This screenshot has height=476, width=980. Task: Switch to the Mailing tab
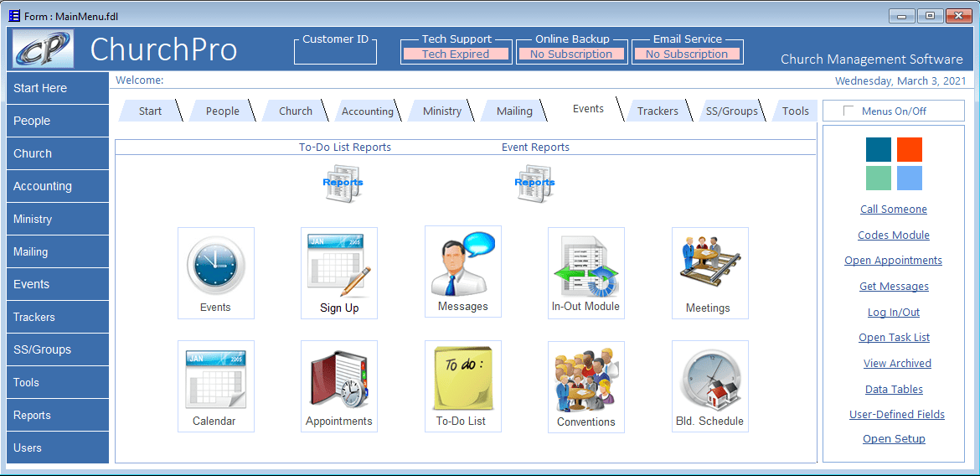click(514, 111)
